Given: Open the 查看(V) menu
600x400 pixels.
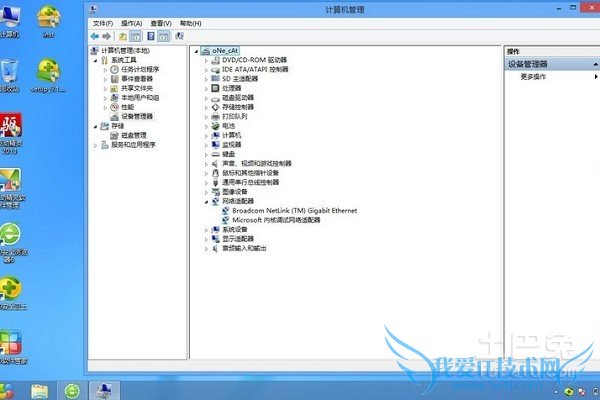Looking at the screenshot, I should (x=161, y=23).
